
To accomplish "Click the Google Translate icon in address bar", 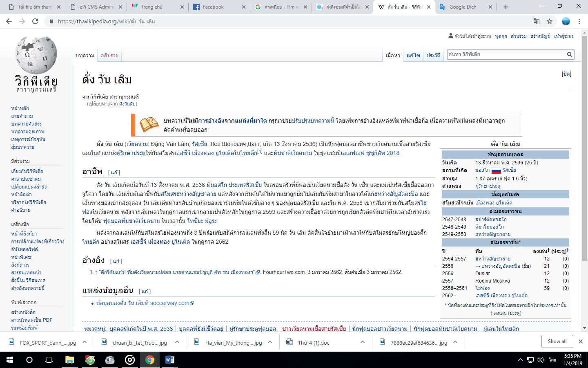I will [x=537, y=21].
